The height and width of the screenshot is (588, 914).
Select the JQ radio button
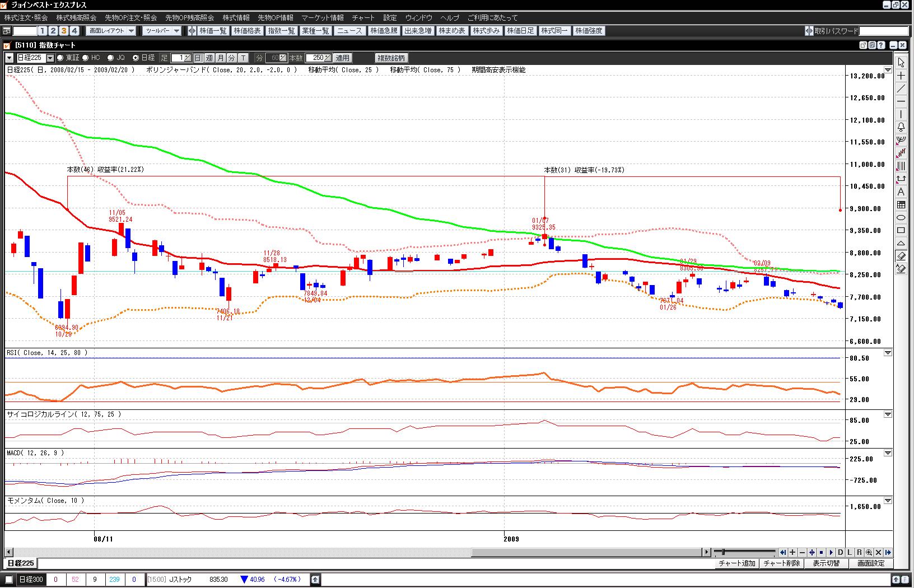click(110, 58)
